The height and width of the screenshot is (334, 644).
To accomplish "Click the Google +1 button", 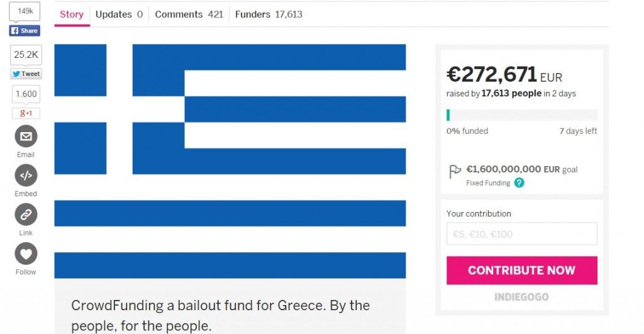I will click(26, 113).
